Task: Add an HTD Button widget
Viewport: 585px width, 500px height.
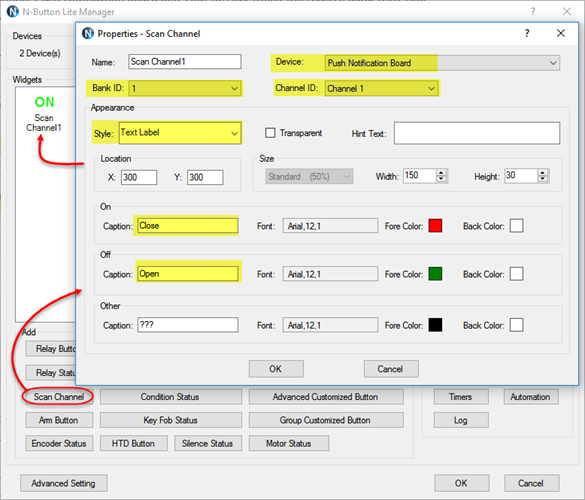Action: click(x=134, y=443)
